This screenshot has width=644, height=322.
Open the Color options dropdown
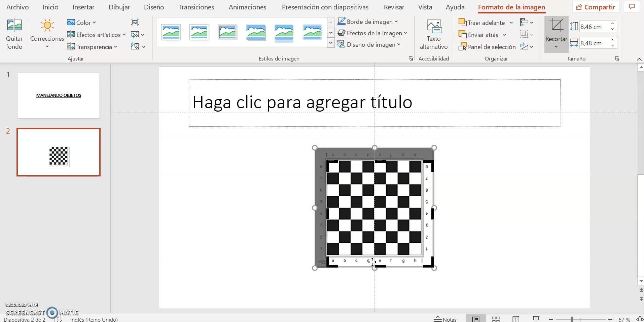point(81,23)
